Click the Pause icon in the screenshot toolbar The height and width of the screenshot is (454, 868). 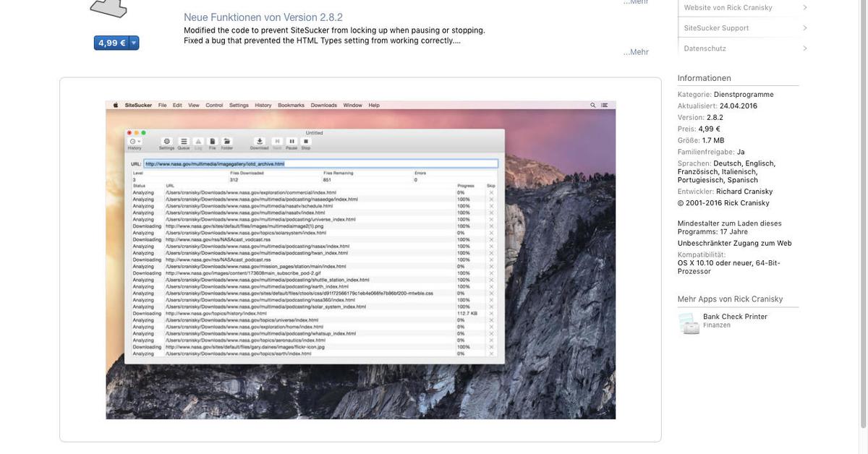[292, 142]
